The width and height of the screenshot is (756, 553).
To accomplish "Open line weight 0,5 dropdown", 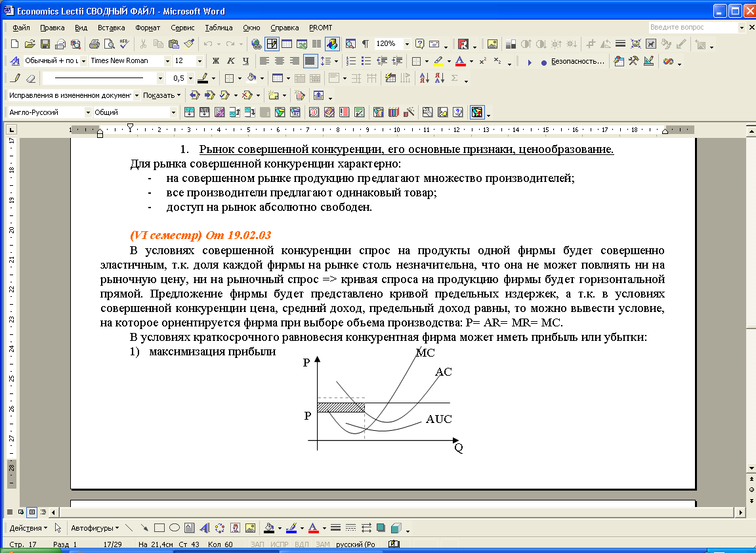I will (191, 78).
